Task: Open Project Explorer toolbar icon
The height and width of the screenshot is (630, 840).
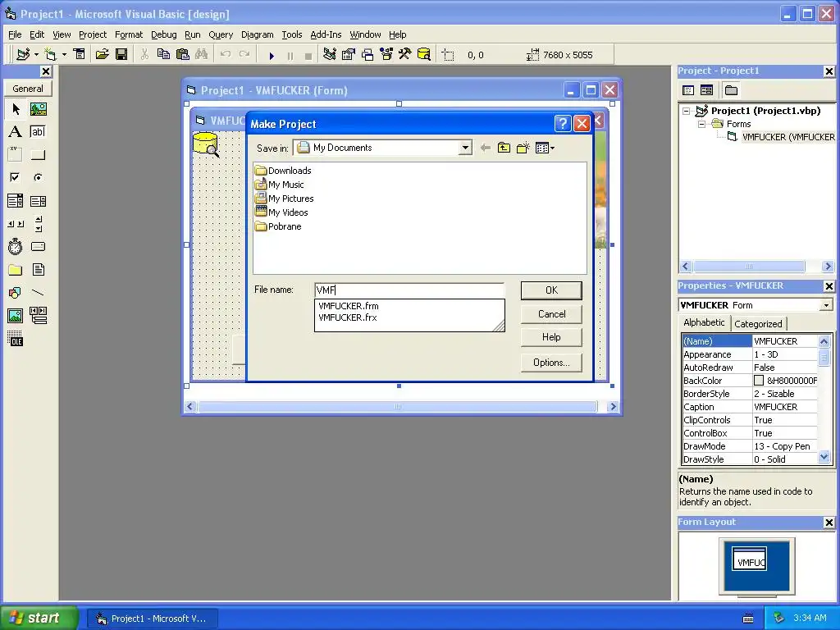Action: [x=330, y=55]
